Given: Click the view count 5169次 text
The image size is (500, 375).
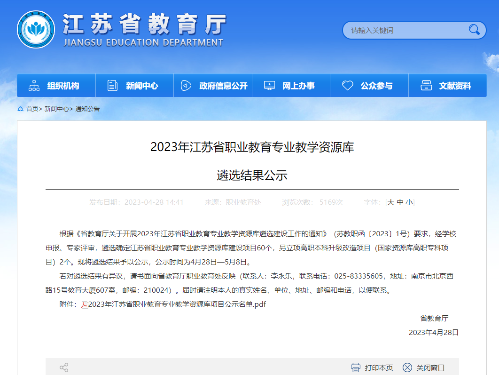Looking at the screenshot, I should [x=331, y=202].
